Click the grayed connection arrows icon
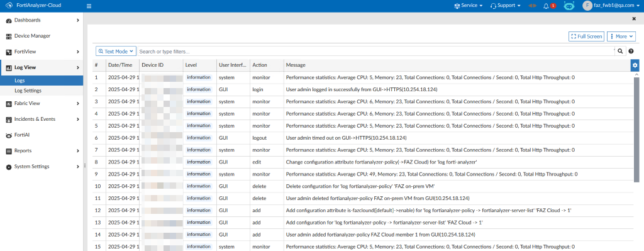Screen dimensions: 644x251 click(x=532, y=6)
